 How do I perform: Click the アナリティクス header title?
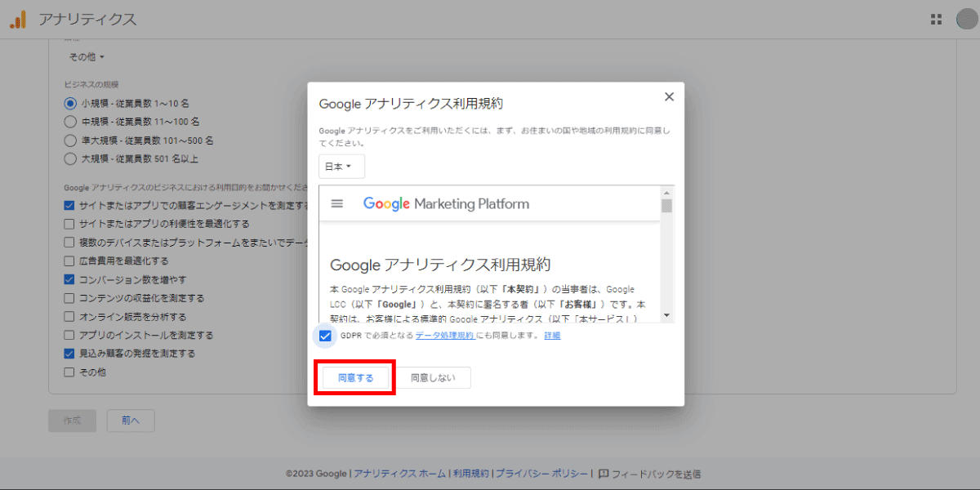(x=87, y=20)
